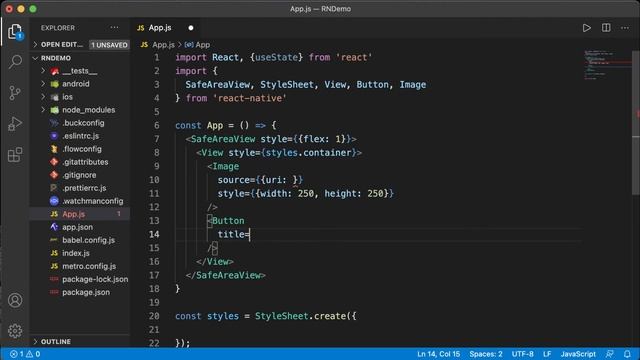Click StyleSheet.create on line 20
This screenshot has width=640, height=360.
coord(300,316)
